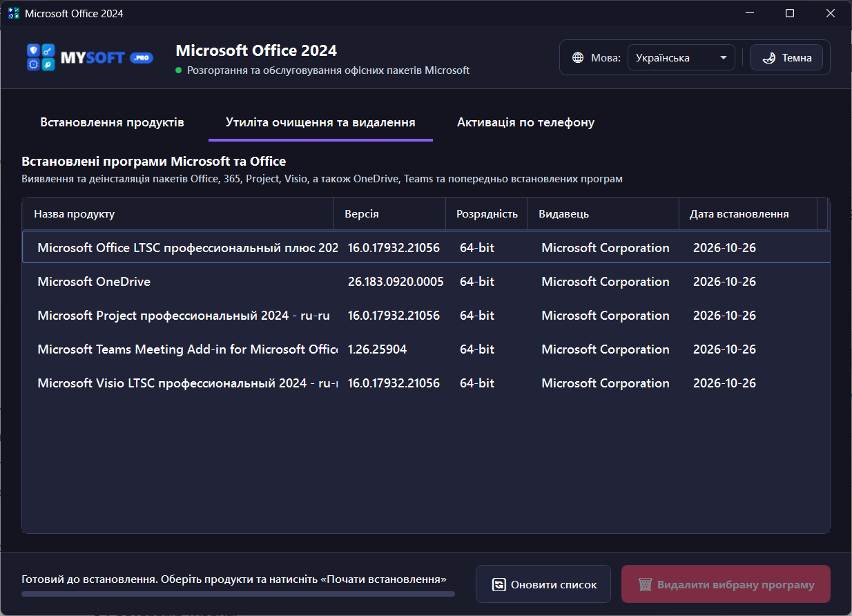Toggle the Темна theme button
Viewport: 852px width, 616px height.
tap(786, 58)
